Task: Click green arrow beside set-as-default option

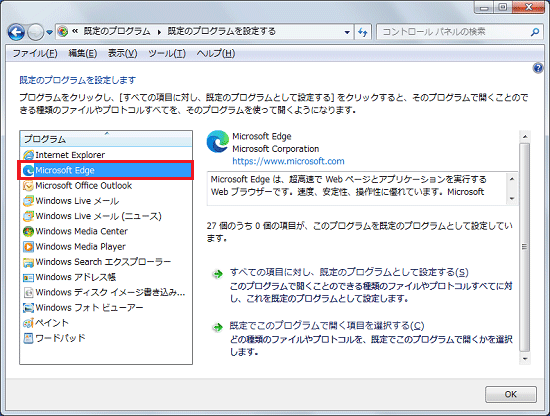Action: point(218,274)
